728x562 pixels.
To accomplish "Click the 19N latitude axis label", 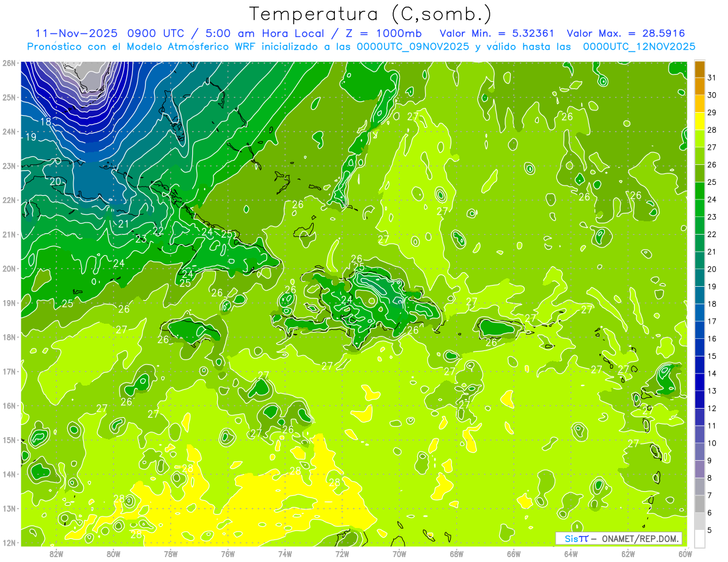I will point(8,303).
